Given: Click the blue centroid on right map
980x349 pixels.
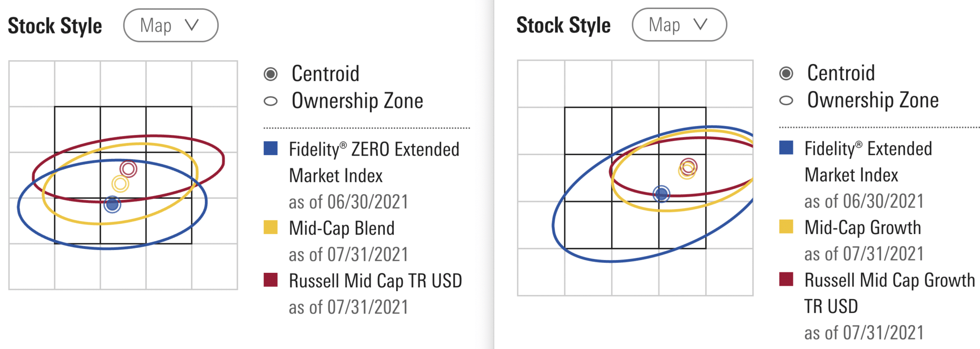Looking at the screenshot, I should pos(661,194).
